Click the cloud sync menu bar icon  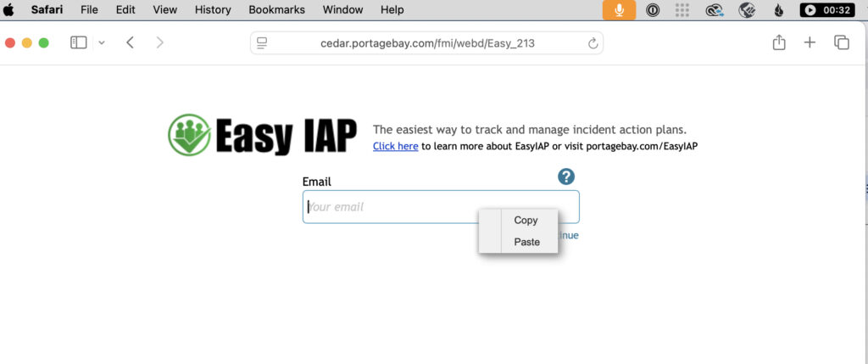coord(715,10)
